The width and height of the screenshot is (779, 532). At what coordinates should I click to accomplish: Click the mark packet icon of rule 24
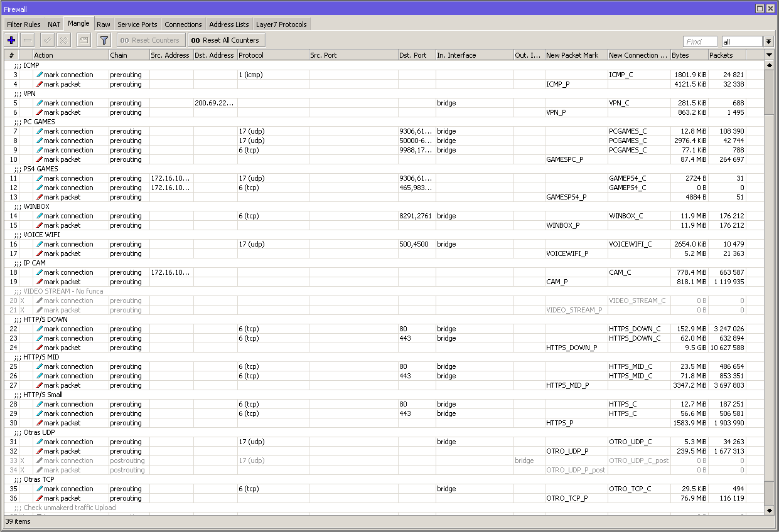click(x=39, y=348)
